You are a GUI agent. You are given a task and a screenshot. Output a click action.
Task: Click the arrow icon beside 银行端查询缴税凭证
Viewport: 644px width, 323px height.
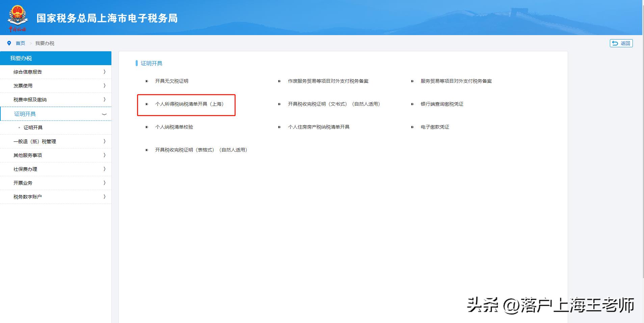412,104
